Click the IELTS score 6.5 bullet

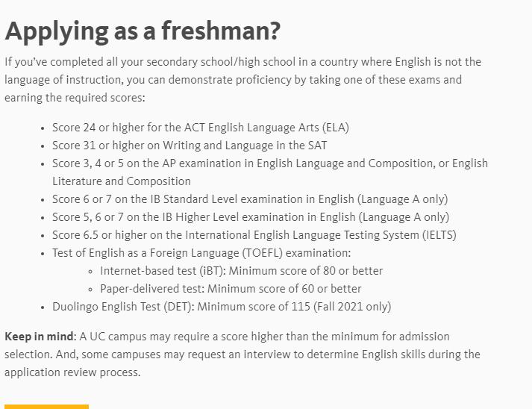254,235
